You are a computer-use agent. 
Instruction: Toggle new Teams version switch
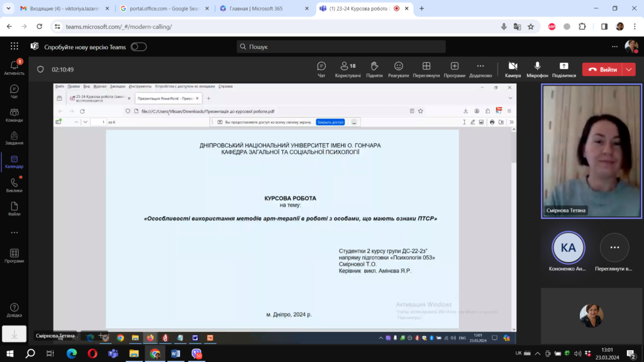coord(138,47)
